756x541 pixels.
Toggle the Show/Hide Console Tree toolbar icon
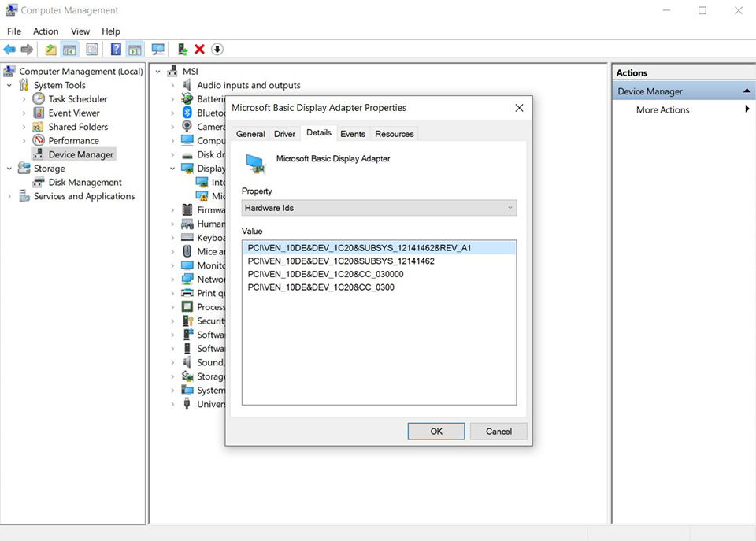(x=69, y=49)
